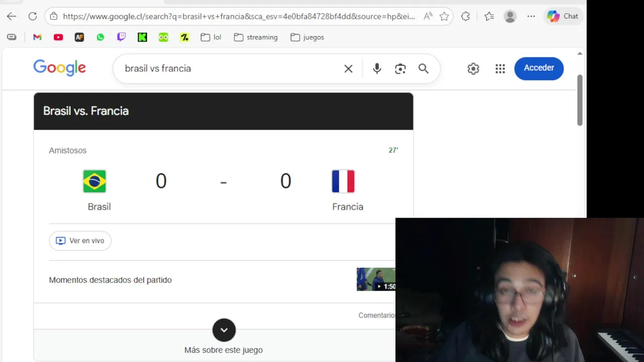Open the browser three-dots settings menu
This screenshot has height=362, width=644.
click(531, 16)
